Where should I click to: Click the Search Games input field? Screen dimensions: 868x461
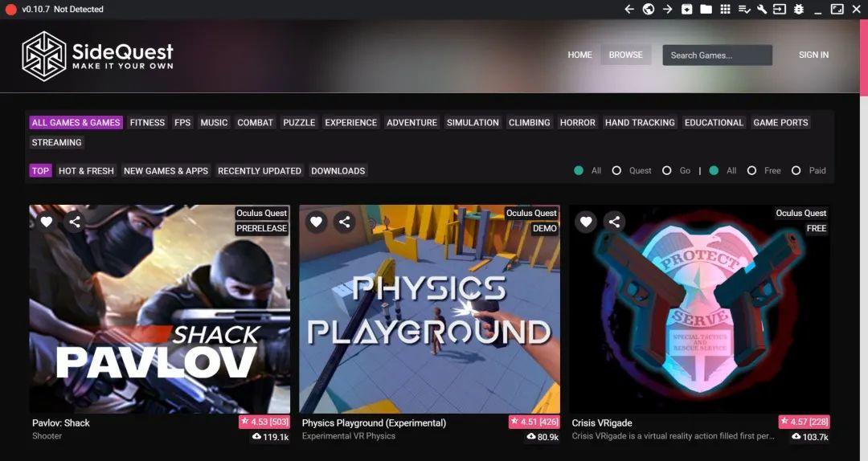(x=717, y=55)
